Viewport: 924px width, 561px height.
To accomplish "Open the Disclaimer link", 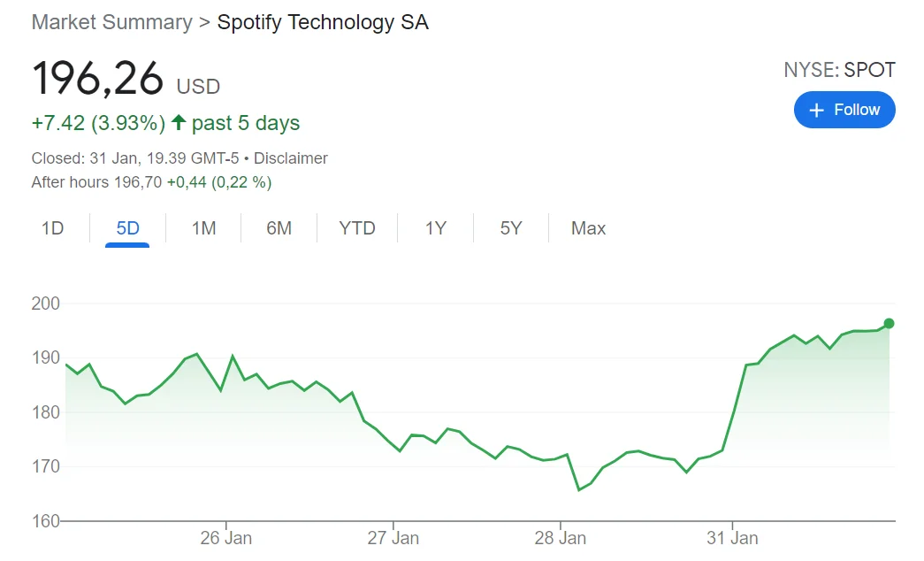I will [291, 158].
